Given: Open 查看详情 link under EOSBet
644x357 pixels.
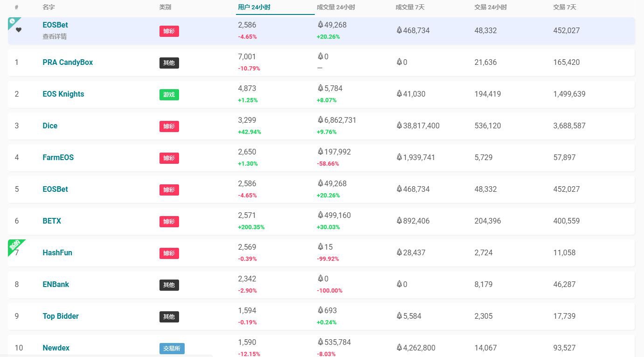Looking at the screenshot, I should tap(54, 36).
